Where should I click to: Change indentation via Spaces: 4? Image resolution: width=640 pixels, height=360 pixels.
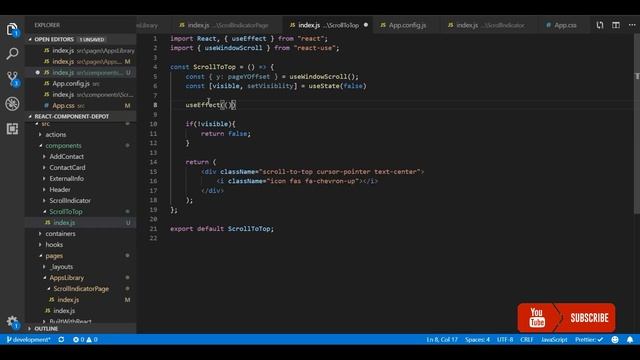(477, 340)
